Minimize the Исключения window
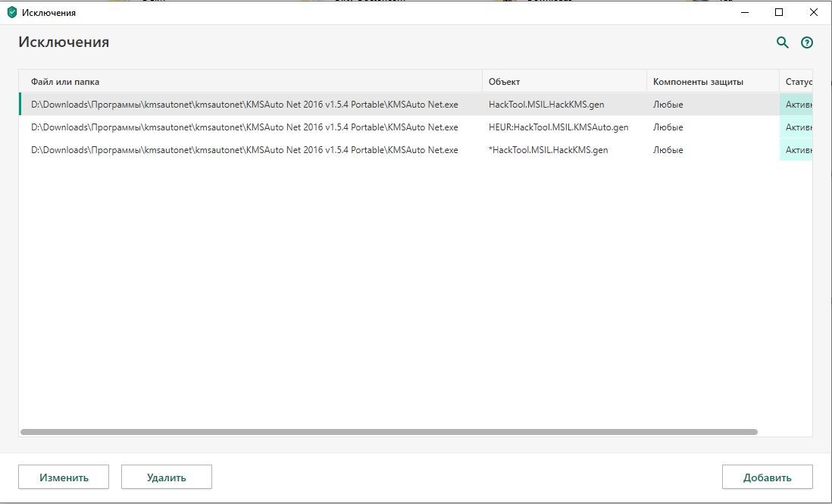The width and height of the screenshot is (832, 504). pyautogui.click(x=745, y=12)
